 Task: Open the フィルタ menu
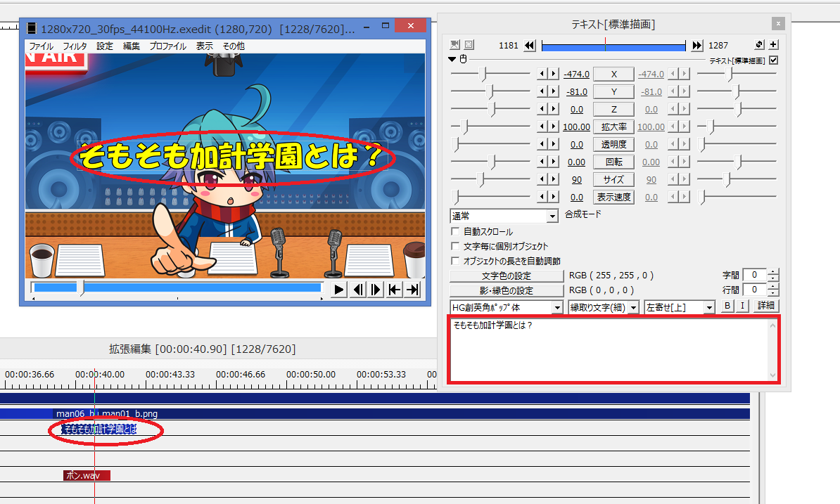pos(75,46)
